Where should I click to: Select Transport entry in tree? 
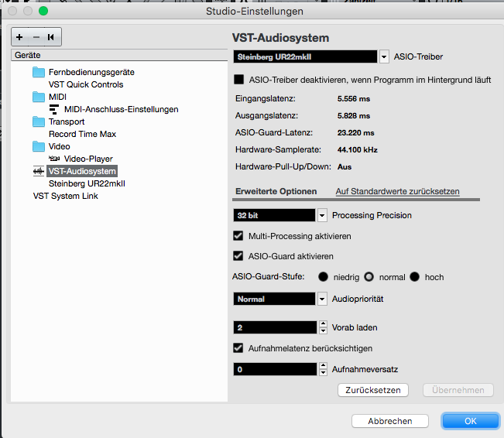[x=67, y=121]
